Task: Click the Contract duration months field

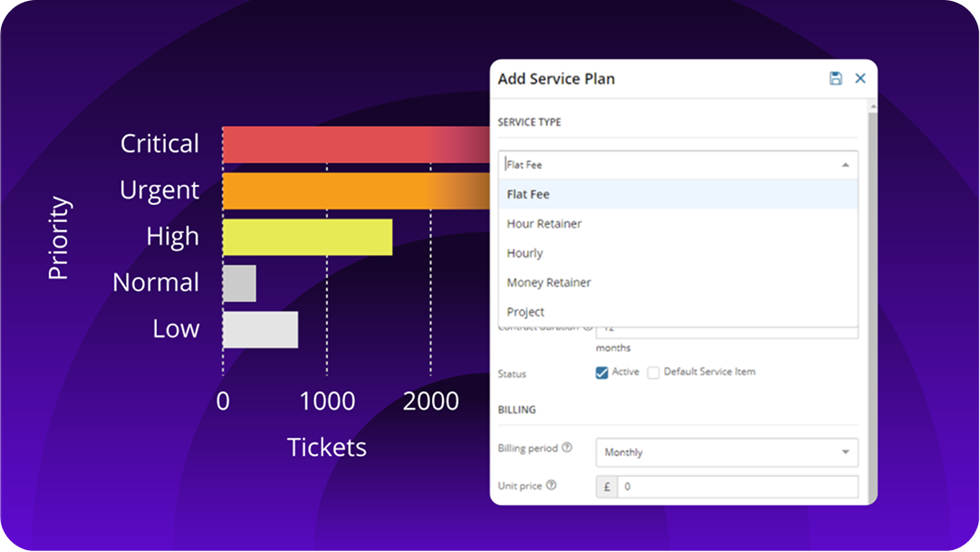Action: [x=725, y=332]
